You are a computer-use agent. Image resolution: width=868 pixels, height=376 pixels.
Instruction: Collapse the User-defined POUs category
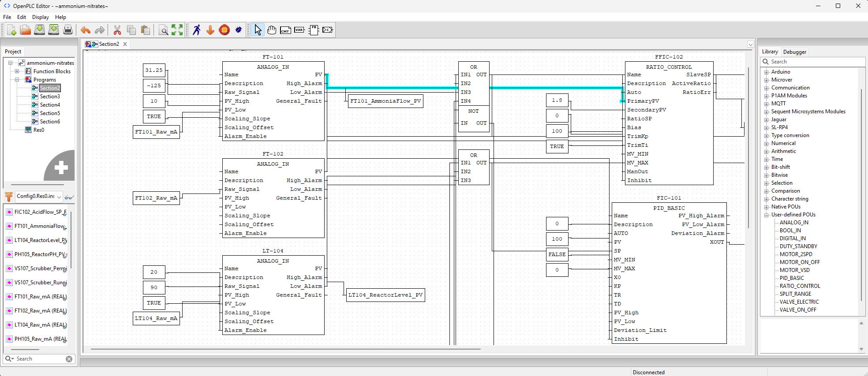pyautogui.click(x=767, y=215)
